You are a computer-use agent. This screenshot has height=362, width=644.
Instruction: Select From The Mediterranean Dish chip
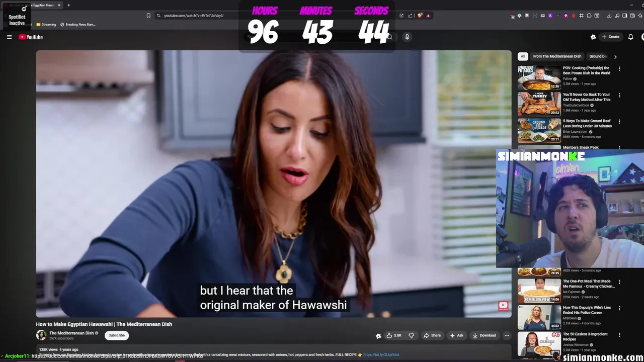coord(557,56)
